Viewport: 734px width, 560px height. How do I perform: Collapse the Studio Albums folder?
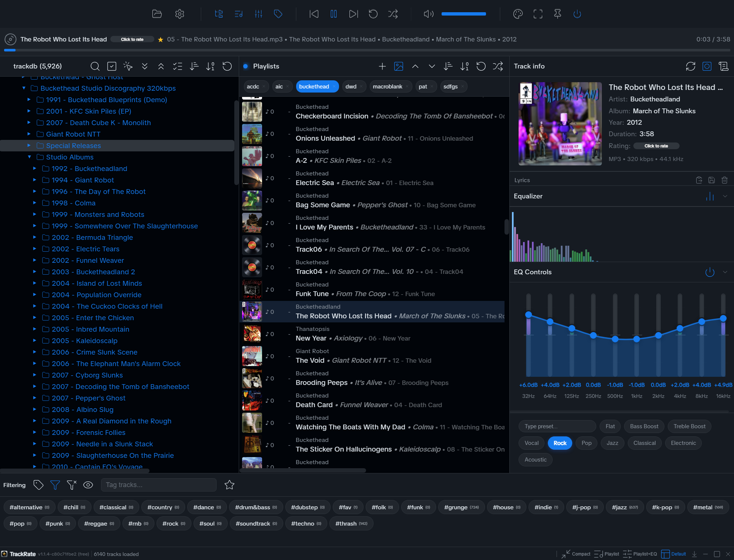click(x=30, y=157)
